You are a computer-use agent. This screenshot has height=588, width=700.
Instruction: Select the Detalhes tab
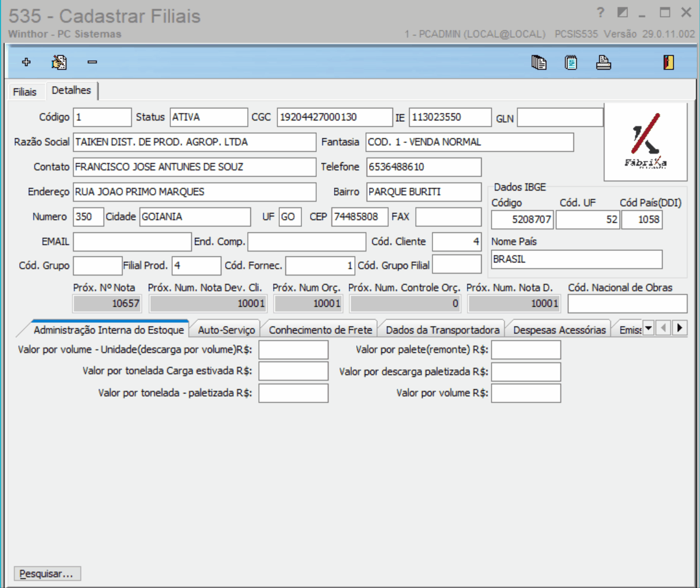click(71, 90)
